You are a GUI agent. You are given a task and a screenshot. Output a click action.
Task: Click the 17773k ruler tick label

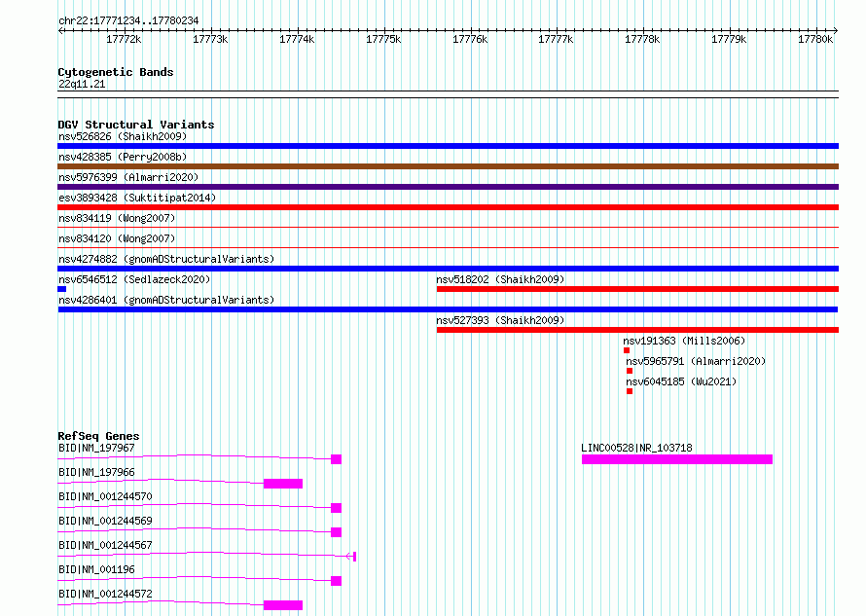click(210, 39)
